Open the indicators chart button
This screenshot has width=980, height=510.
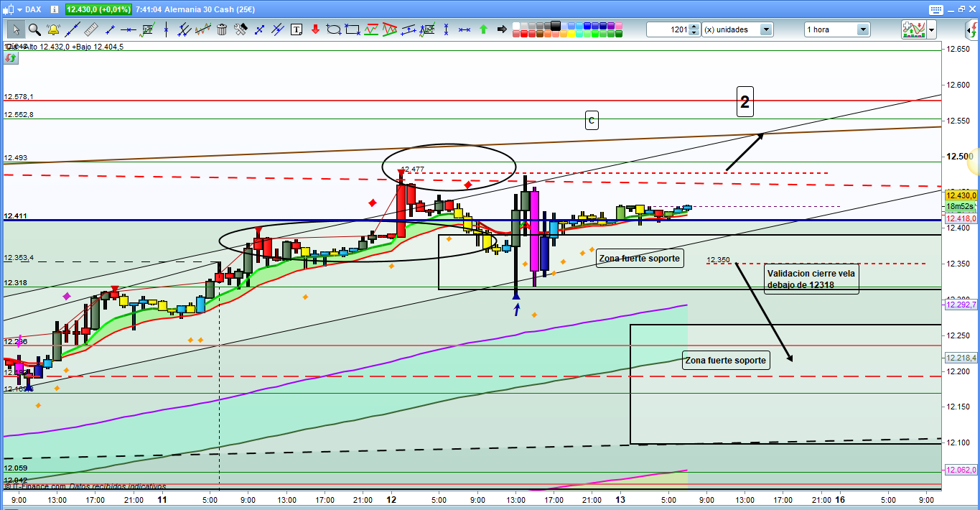[x=913, y=29]
